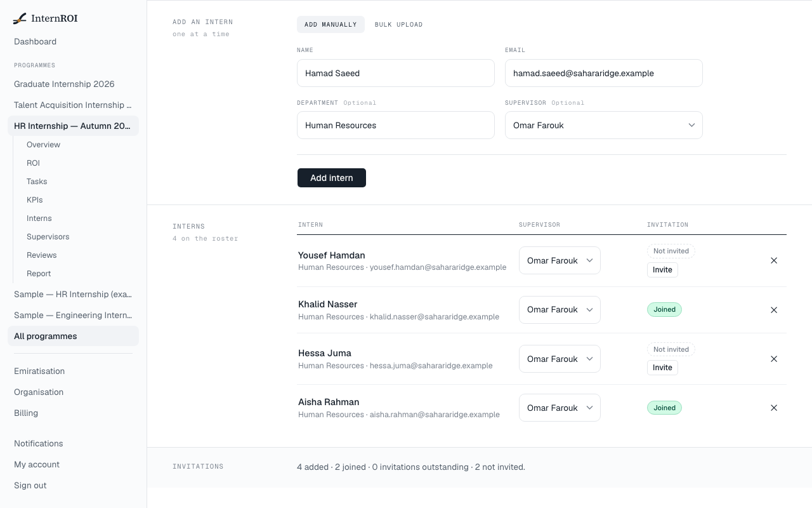This screenshot has height=508, width=812.
Task: Click Khalid Nasser's Joined status badge
Action: 664,309
